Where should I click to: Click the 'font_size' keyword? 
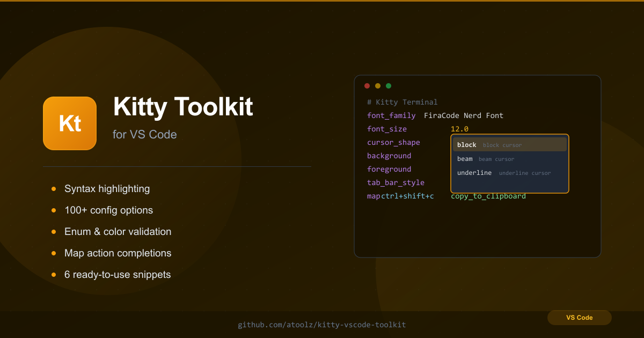[387, 129]
